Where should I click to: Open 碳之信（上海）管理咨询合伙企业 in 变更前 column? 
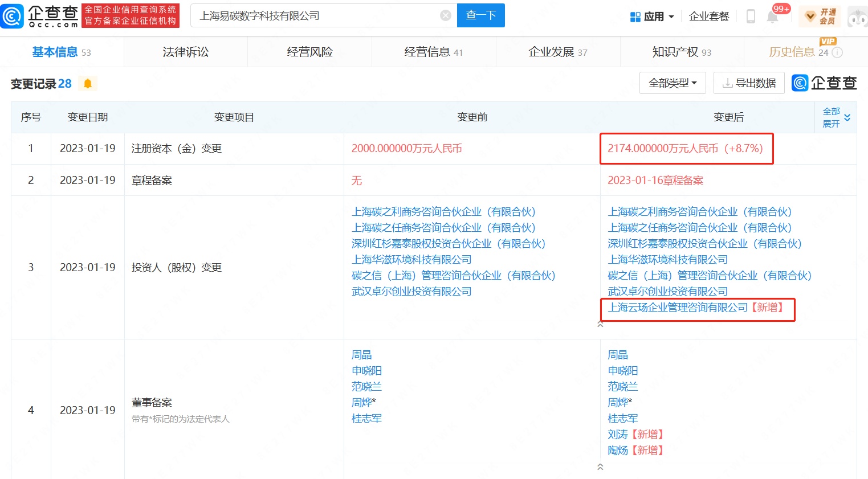(454, 276)
